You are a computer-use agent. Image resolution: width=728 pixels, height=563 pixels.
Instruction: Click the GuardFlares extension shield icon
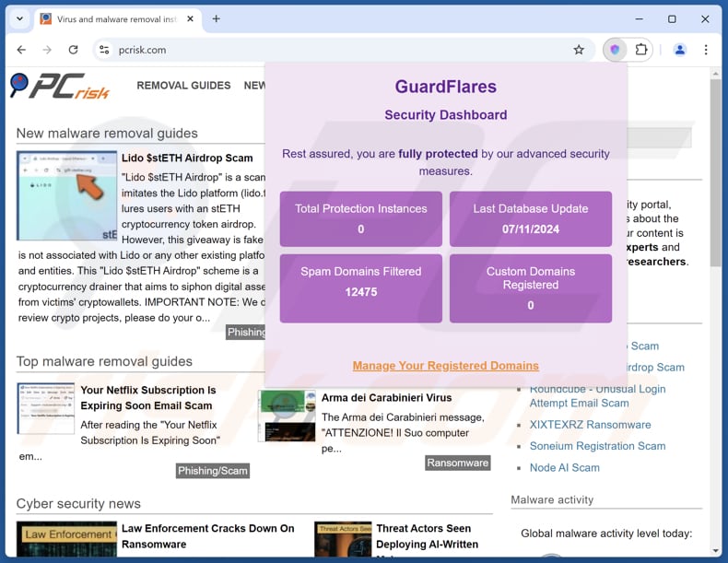pyautogui.click(x=615, y=49)
